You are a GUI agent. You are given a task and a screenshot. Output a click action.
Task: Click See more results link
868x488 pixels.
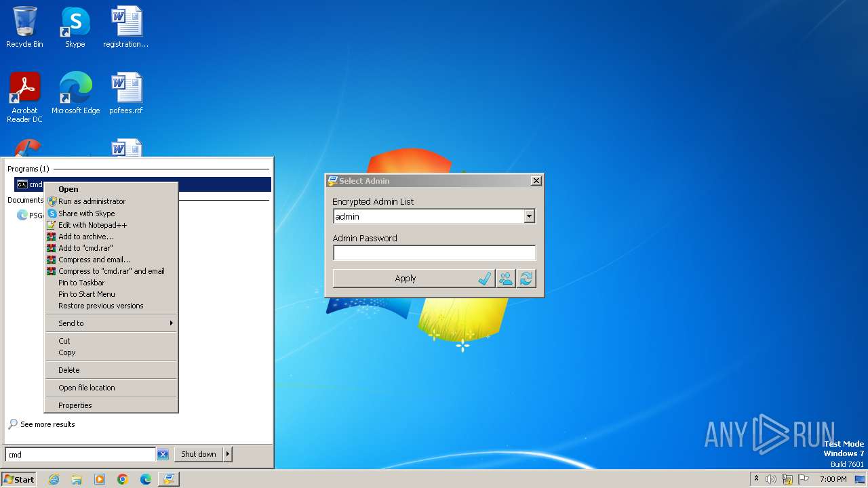coord(47,424)
